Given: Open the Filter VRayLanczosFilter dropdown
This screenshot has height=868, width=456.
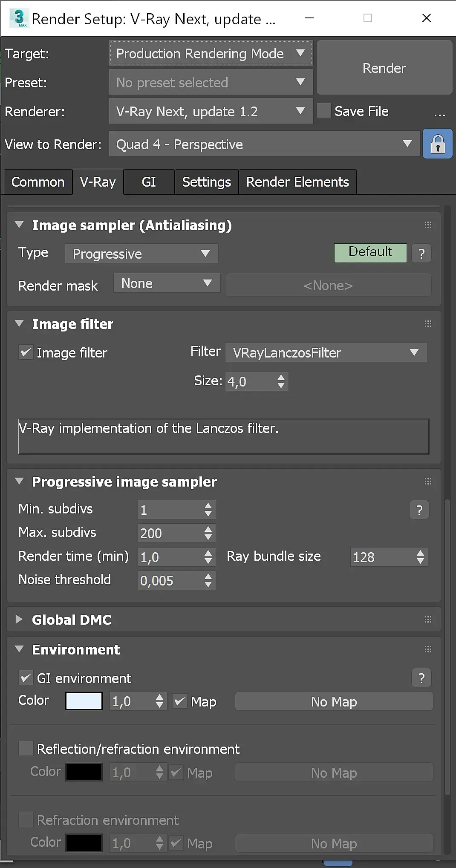Looking at the screenshot, I should coord(326,353).
